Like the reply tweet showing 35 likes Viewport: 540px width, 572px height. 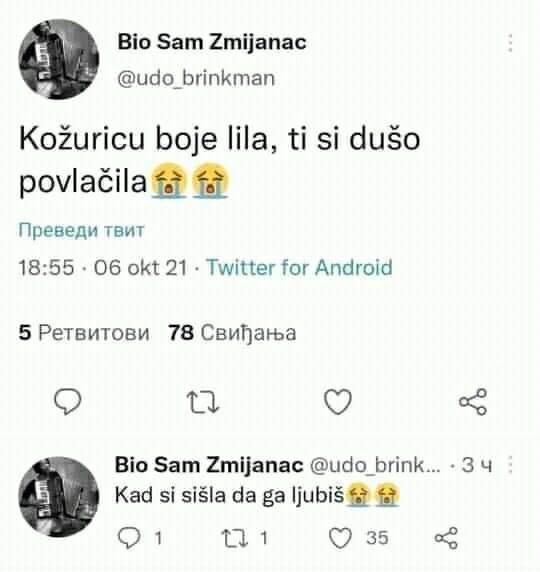coord(340,538)
